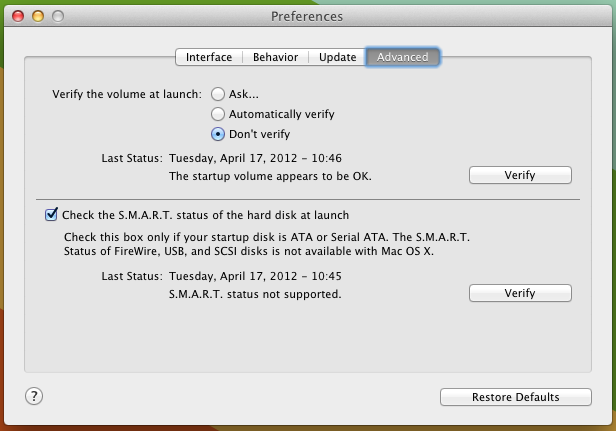Screen dimensions: 616x431
Task: Click 'The startup volume appears to be OK' message
Action: pos(270,176)
